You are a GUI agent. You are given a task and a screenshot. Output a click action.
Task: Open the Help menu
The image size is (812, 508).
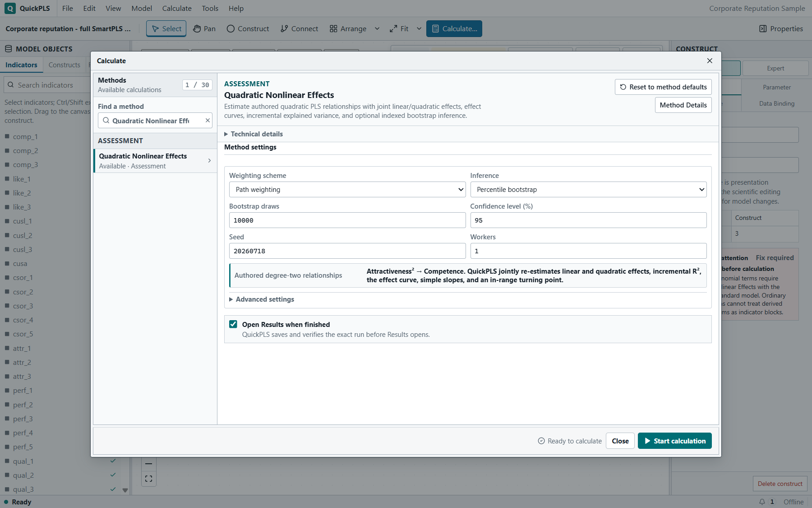pos(236,8)
